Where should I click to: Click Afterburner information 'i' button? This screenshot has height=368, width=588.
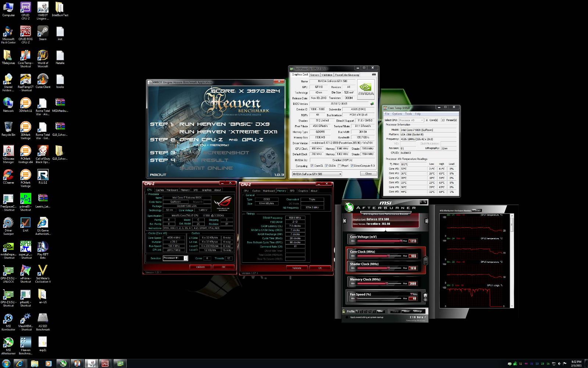[426, 221]
